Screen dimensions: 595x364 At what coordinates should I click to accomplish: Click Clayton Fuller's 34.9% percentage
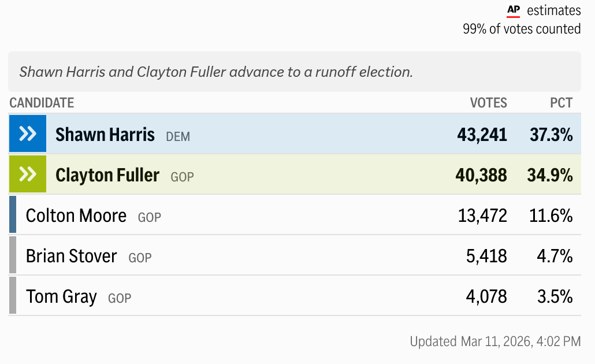pyautogui.click(x=549, y=175)
